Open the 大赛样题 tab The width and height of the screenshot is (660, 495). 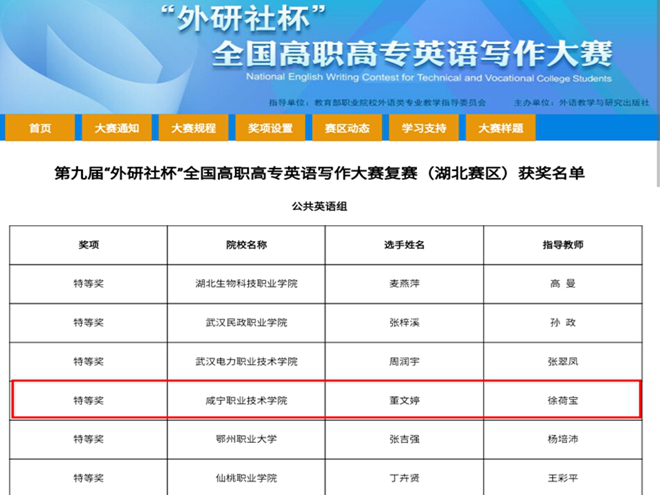tap(501, 128)
